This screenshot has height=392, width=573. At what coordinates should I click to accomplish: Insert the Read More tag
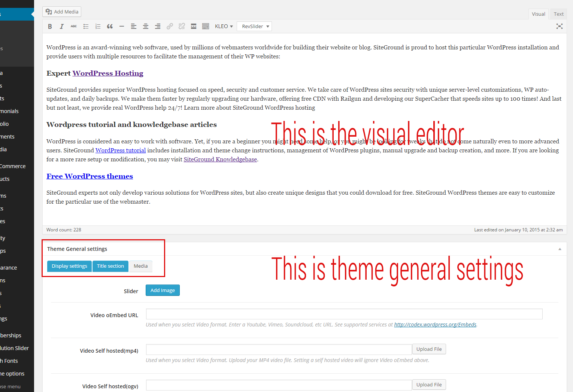194,26
